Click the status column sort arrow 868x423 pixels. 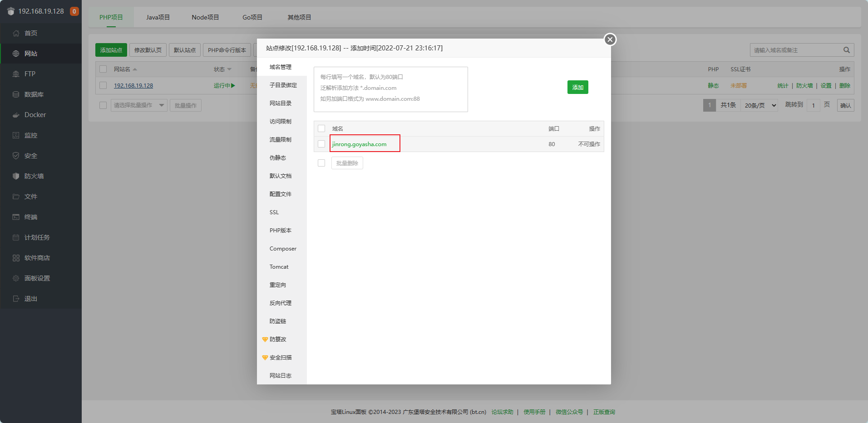coord(229,69)
